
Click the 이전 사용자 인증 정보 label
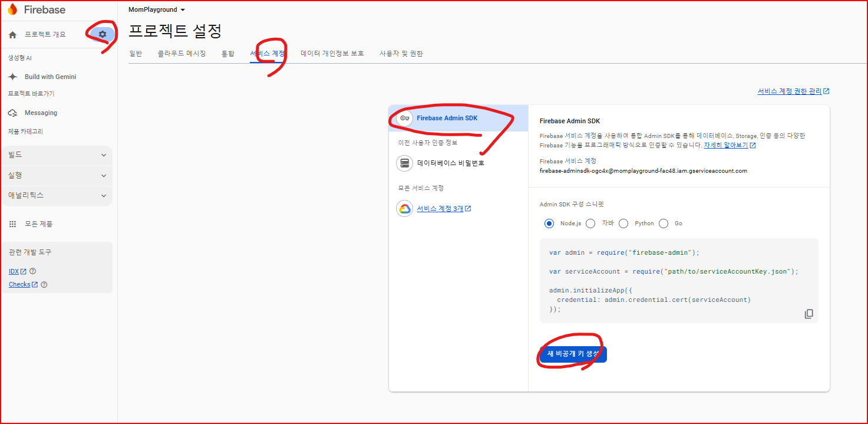click(428, 143)
